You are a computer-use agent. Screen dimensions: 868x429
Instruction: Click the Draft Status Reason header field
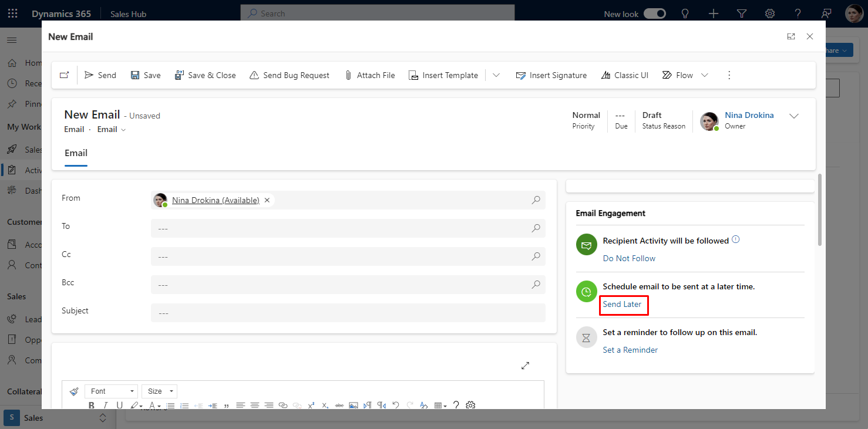pos(664,120)
